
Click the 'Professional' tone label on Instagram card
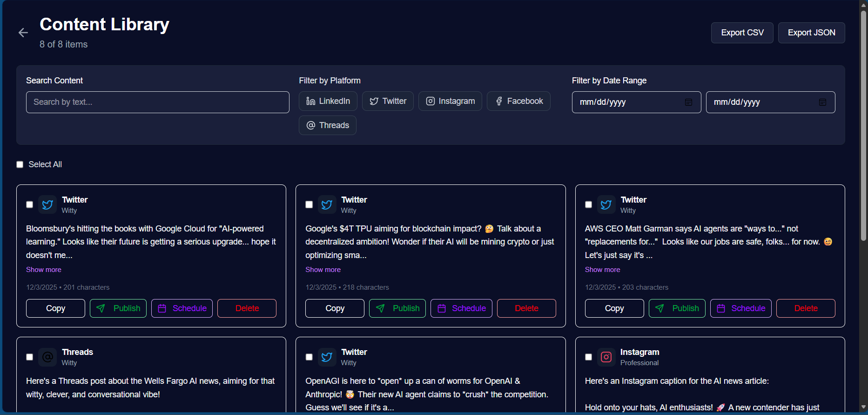click(x=639, y=363)
